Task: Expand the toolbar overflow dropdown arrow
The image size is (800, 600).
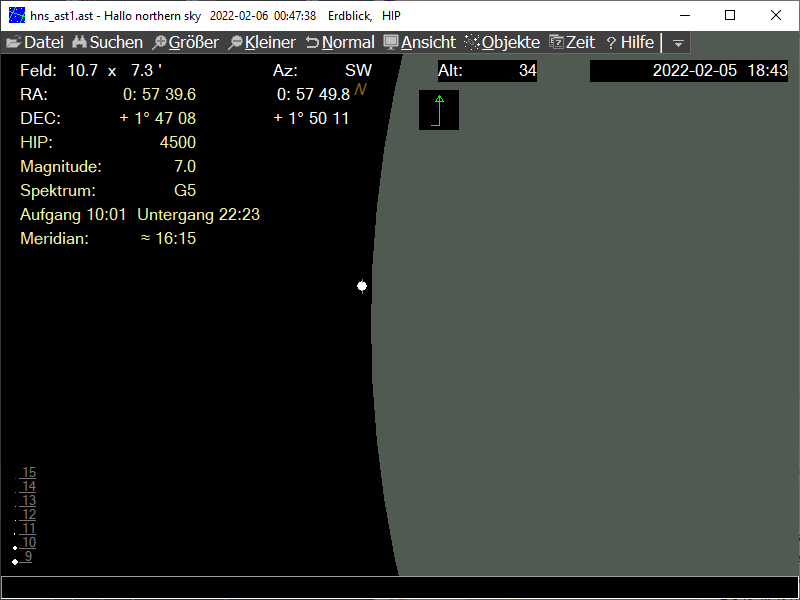Action: click(x=678, y=44)
